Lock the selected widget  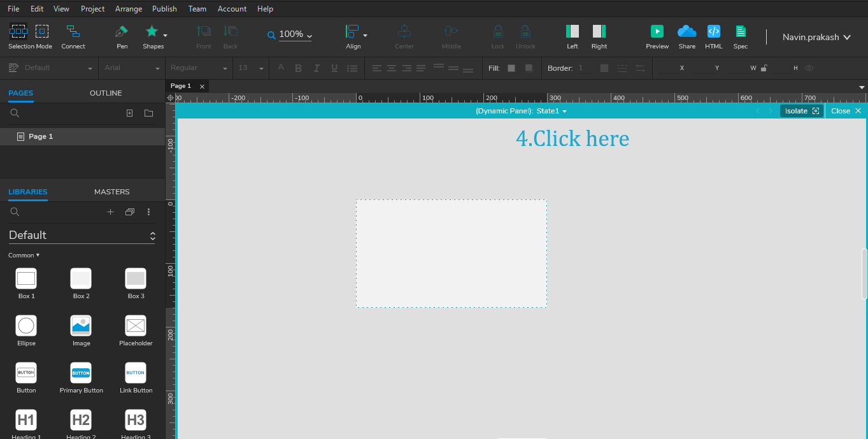click(x=497, y=31)
